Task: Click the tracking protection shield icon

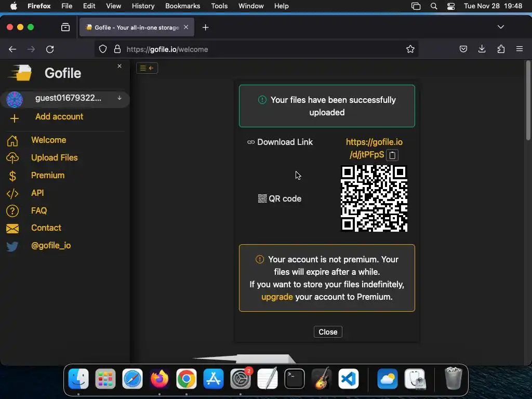Action: point(103,49)
